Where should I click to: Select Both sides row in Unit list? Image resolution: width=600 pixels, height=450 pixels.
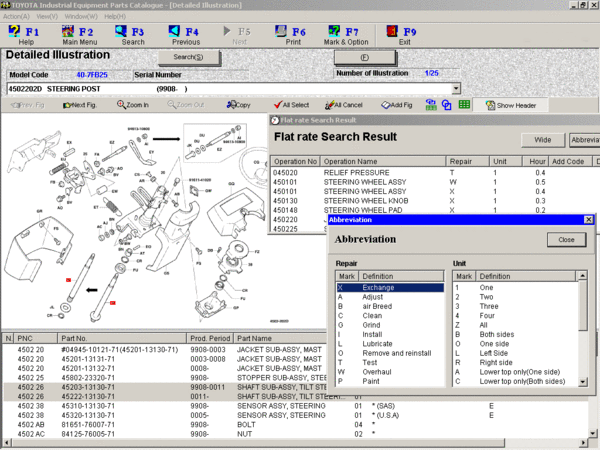(515, 334)
